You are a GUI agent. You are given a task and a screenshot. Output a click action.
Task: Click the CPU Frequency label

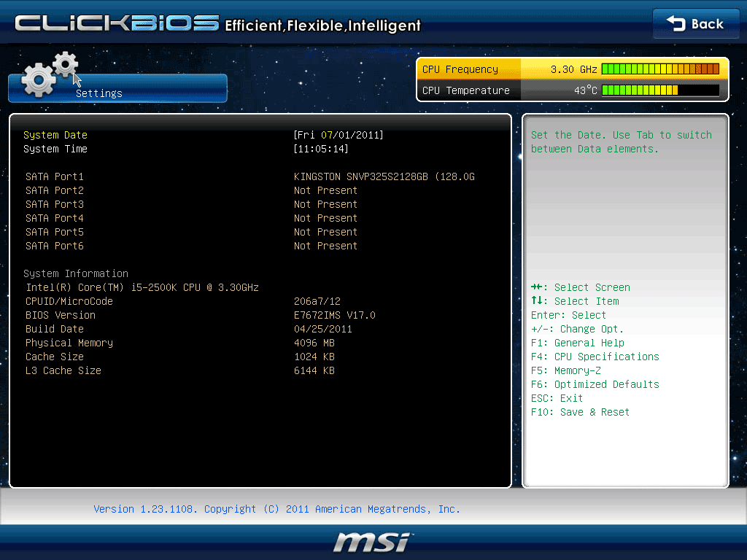click(x=460, y=69)
